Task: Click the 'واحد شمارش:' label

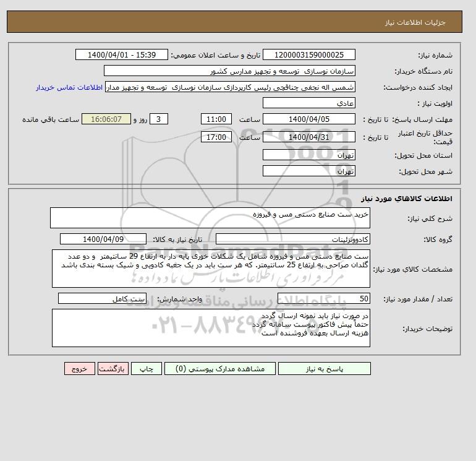Action: click(x=179, y=299)
